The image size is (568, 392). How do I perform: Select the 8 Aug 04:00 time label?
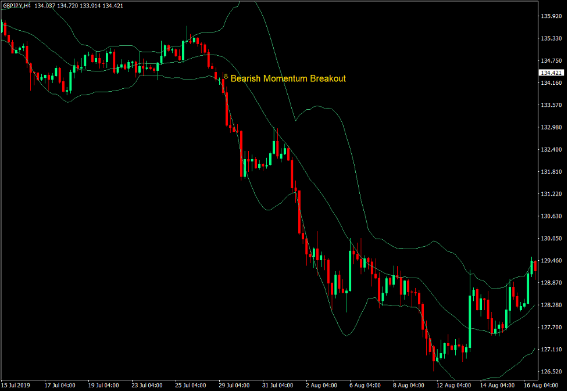tap(409, 385)
